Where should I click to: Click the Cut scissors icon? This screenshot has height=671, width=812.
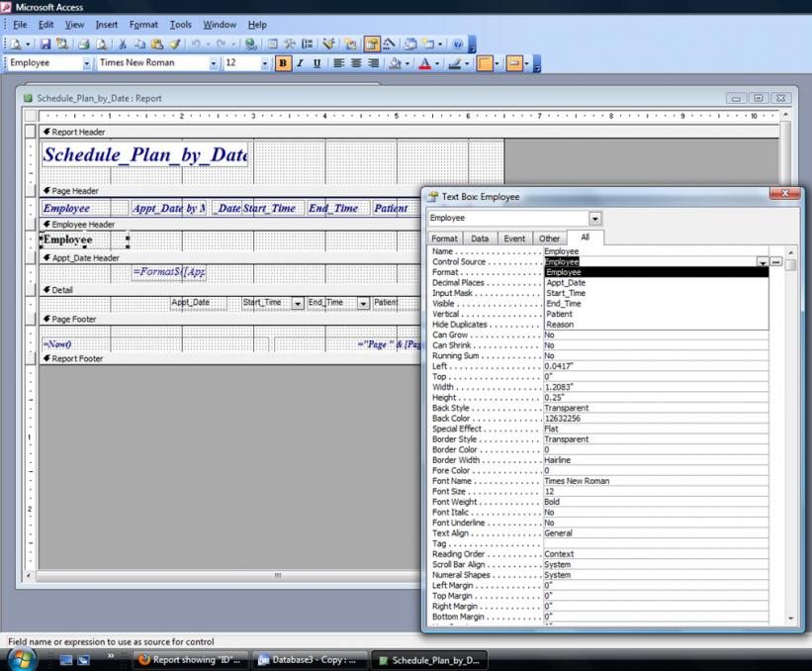[x=123, y=45]
